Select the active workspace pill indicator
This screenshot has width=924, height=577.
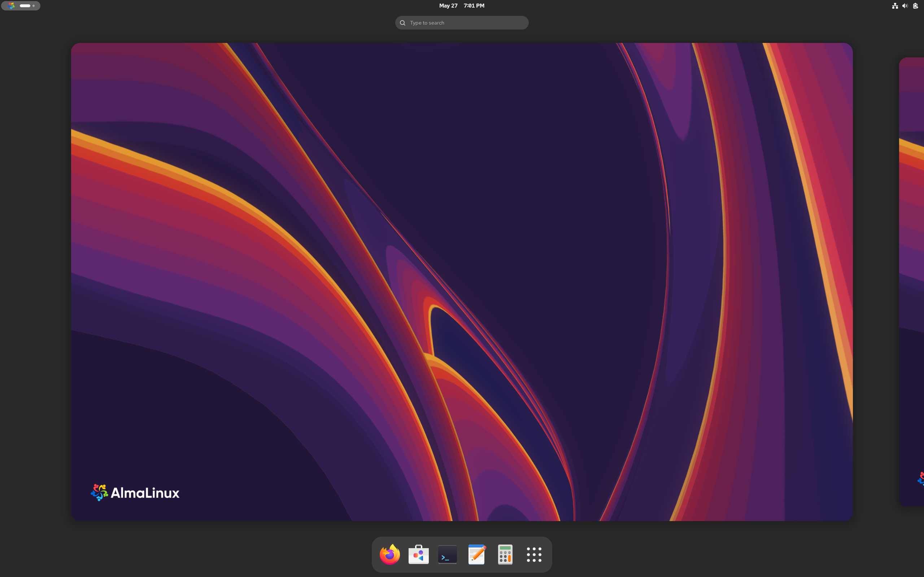[25, 6]
